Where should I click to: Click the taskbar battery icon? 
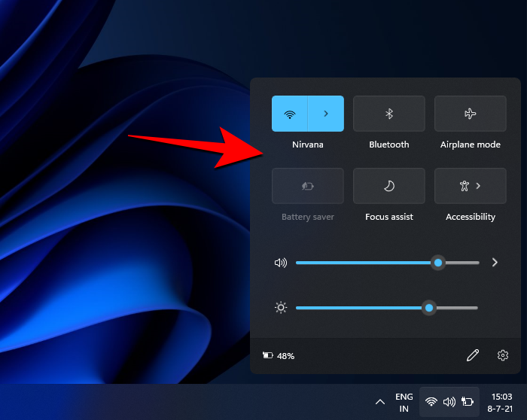point(468,402)
